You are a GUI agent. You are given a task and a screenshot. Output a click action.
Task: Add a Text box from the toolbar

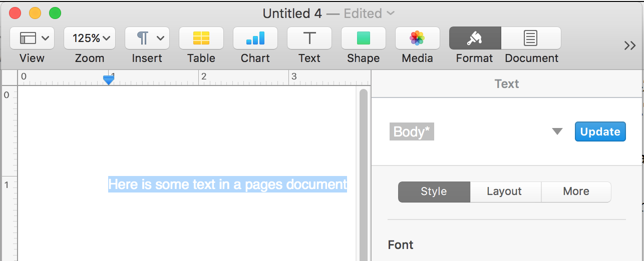coord(309,38)
